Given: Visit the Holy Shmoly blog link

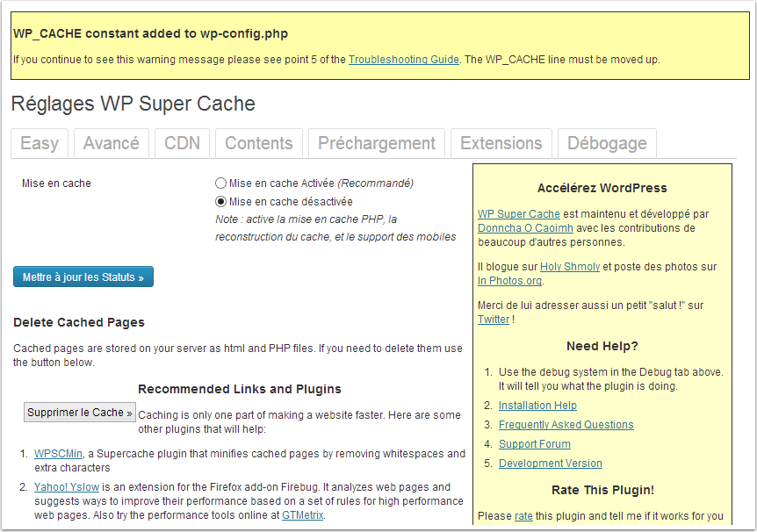Looking at the screenshot, I should (570, 267).
